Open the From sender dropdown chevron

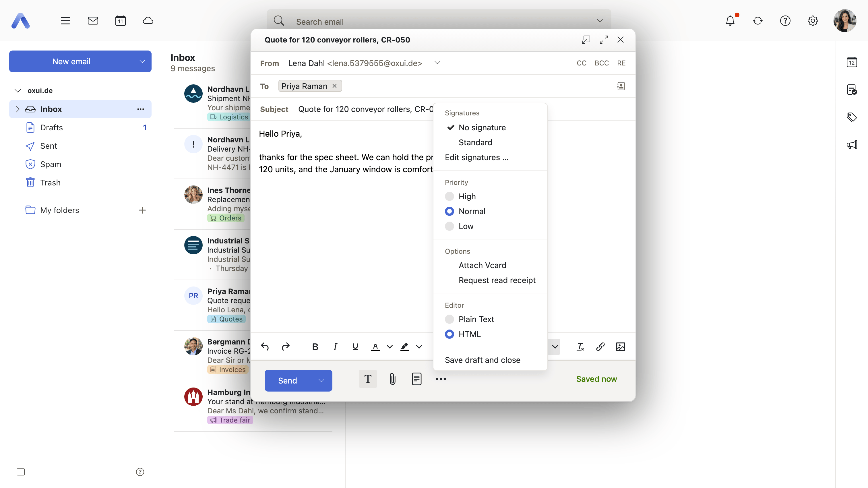pyautogui.click(x=437, y=63)
